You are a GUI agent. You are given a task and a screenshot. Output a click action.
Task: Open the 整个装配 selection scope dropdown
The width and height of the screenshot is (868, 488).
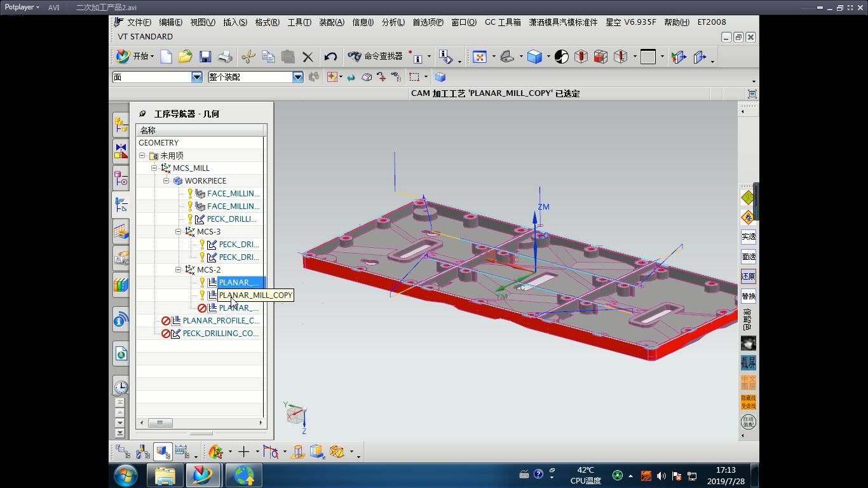tap(297, 77)
